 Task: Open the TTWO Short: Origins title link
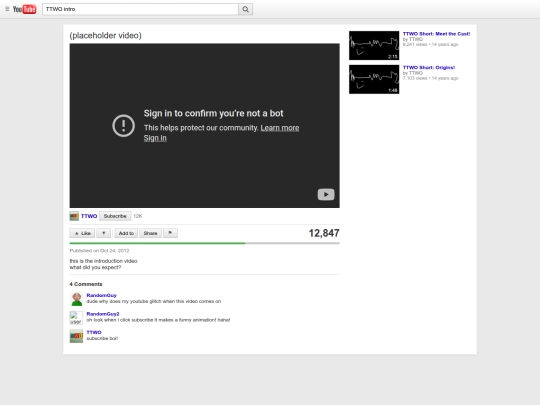[x=429, y=68]
